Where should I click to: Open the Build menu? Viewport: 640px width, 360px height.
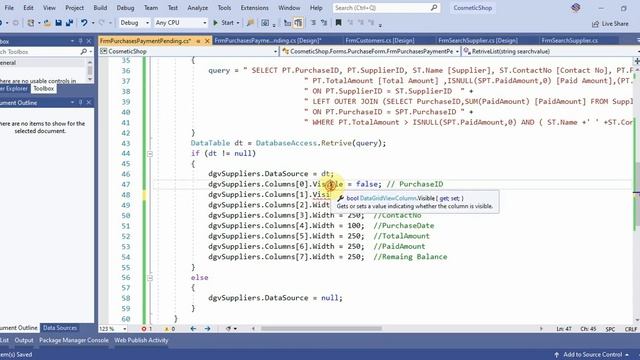[100, 8]
